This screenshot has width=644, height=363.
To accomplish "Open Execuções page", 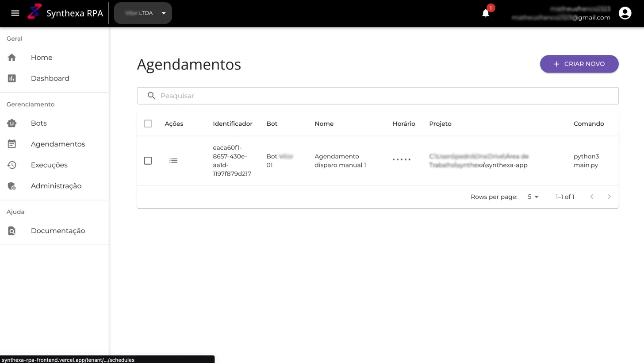I will [54, 165].
